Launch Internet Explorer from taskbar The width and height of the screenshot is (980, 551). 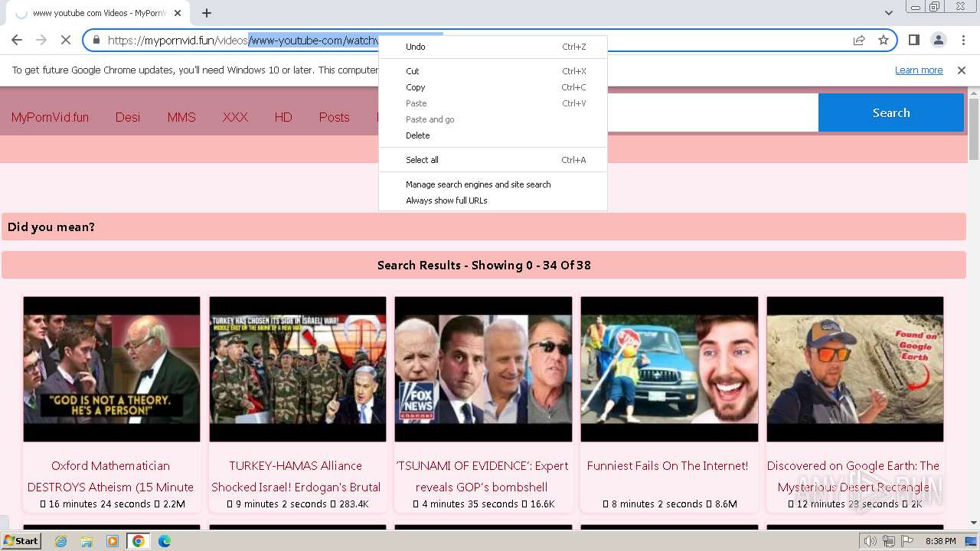point(60,541)
